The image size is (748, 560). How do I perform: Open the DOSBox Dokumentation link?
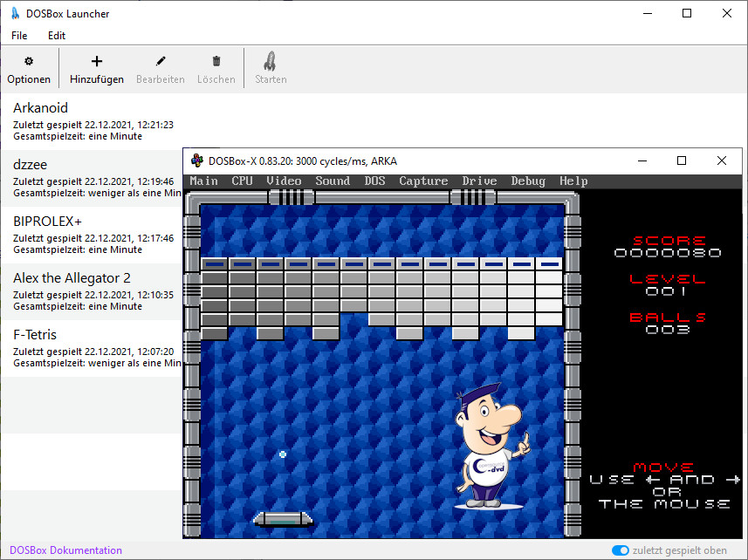click(x=66, y=550)
